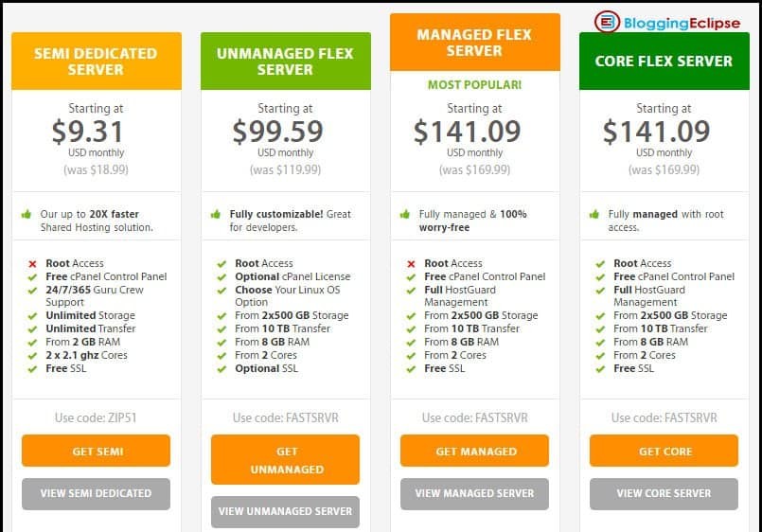Click thumbs-up icon beside Fully customizable text
Screen dimensions: 762x532
[215, 214]
